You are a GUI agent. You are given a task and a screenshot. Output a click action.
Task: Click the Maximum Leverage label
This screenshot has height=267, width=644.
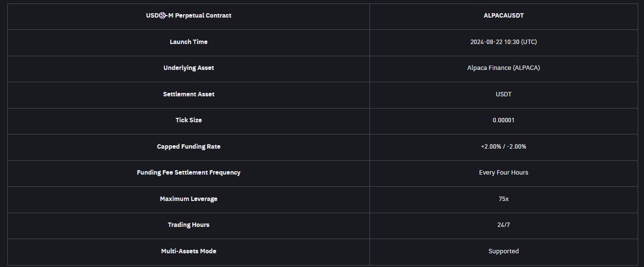(188, 199)
